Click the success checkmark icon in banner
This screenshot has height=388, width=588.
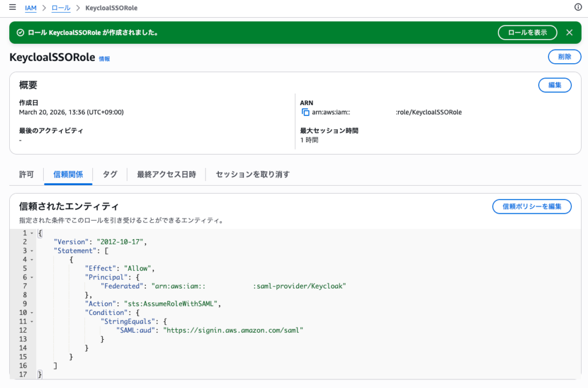point(21,33)
